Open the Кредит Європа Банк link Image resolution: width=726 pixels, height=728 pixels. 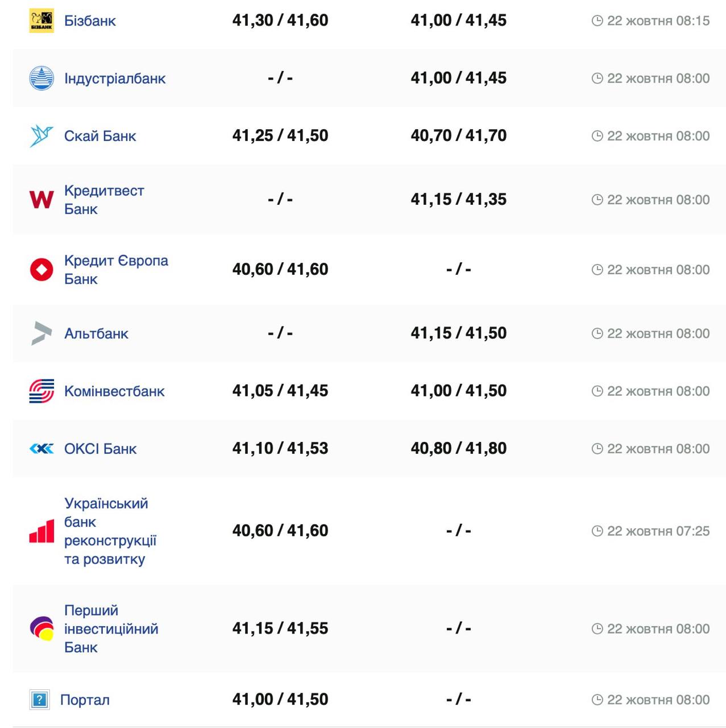pos(116,270)
